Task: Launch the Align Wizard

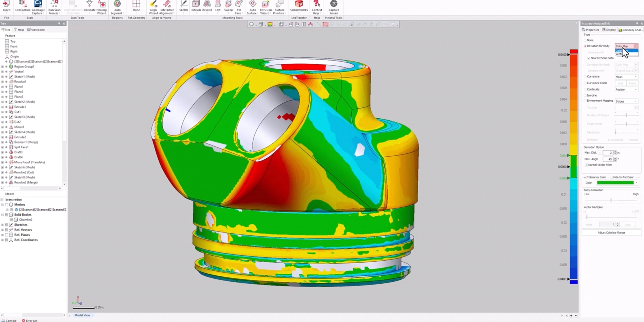Action: (x=153, y=7)
